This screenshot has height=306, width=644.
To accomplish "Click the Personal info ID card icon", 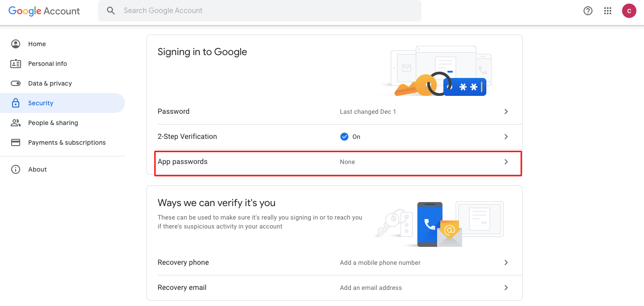I will pyautogui.click(x=16, y=64).
